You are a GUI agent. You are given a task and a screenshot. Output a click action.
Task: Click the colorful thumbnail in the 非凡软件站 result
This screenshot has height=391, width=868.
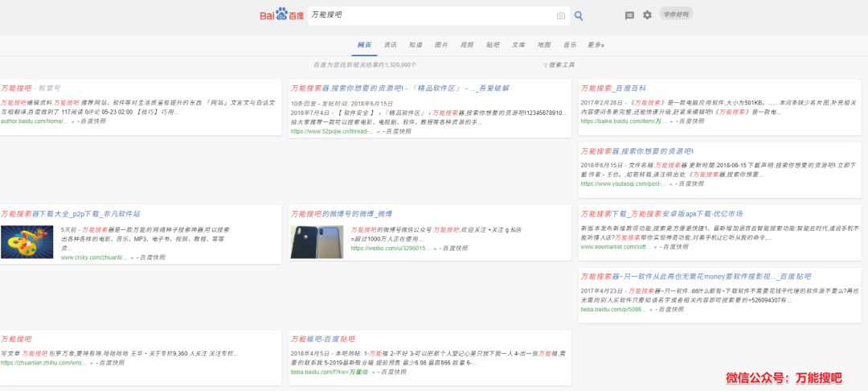coord(27,241)
